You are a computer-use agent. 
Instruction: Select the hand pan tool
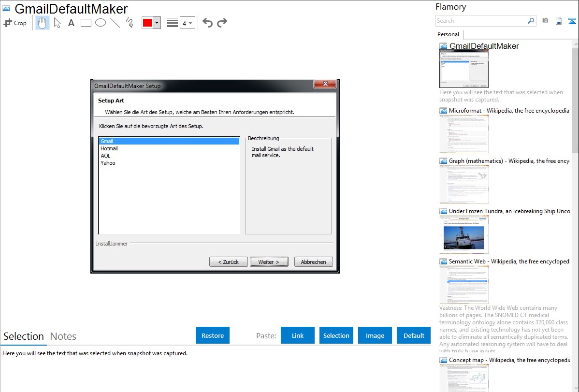42,23
